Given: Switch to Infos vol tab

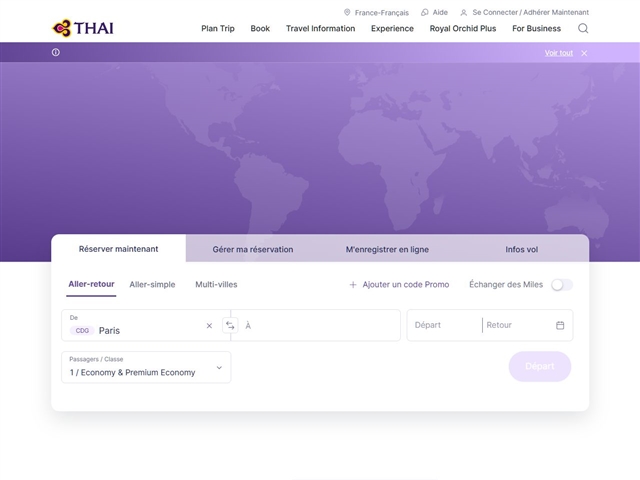Looking at the screenshot, I should (x=521, y=249).
